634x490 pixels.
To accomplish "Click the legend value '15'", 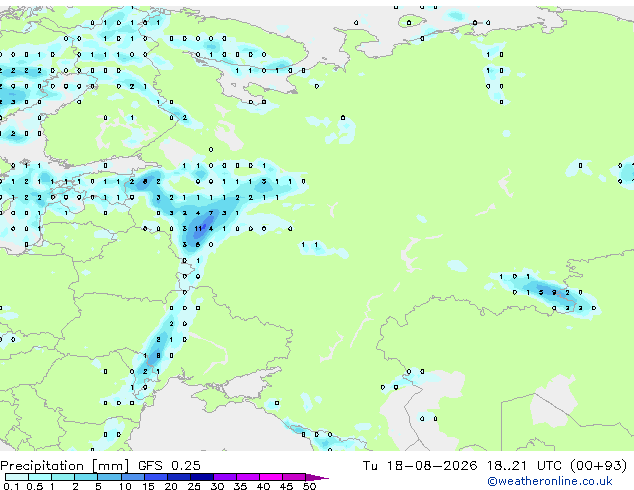I will click(x=148, y=486).
